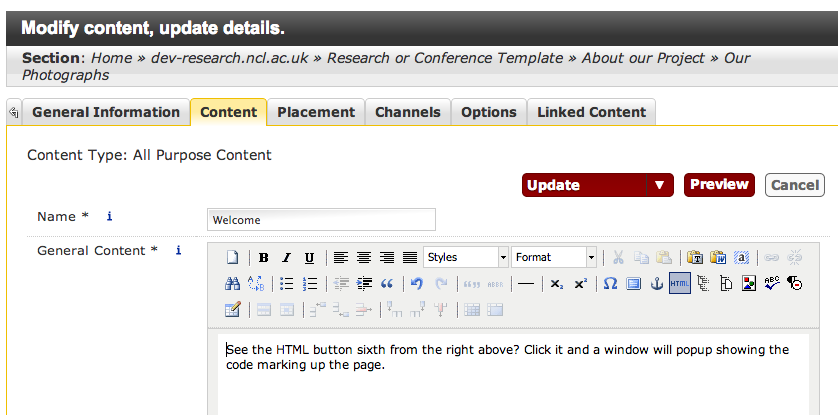Open find with the binoculars icon
The image size is (838, 415).
232,284
